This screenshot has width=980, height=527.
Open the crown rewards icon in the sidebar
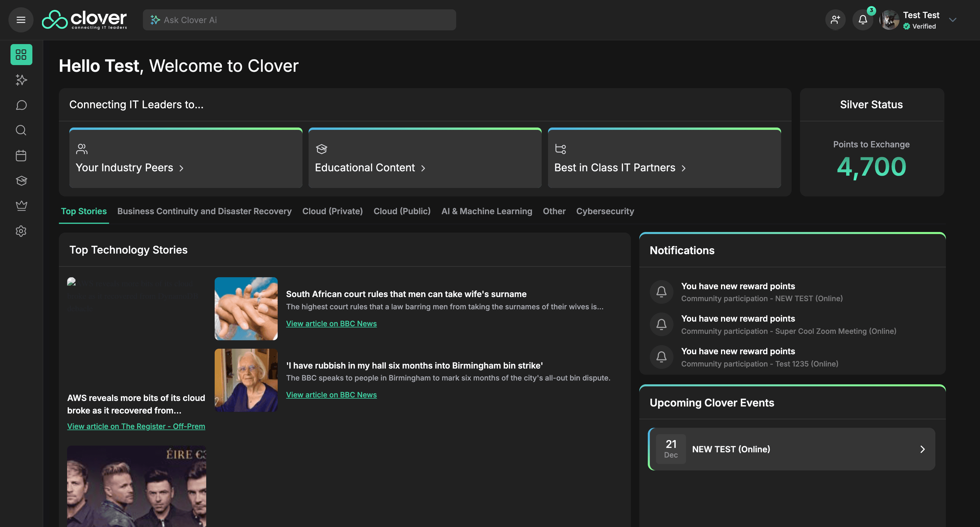point(21,205)
